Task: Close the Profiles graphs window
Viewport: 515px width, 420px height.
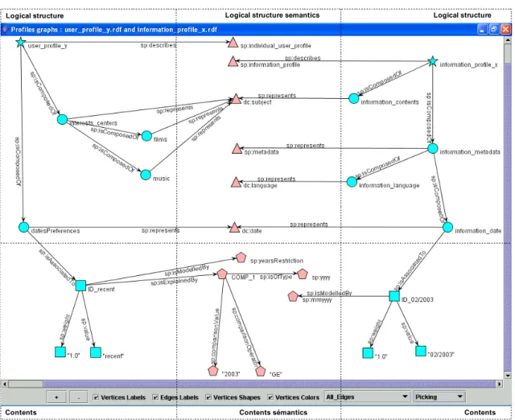Action: (505, 30)
